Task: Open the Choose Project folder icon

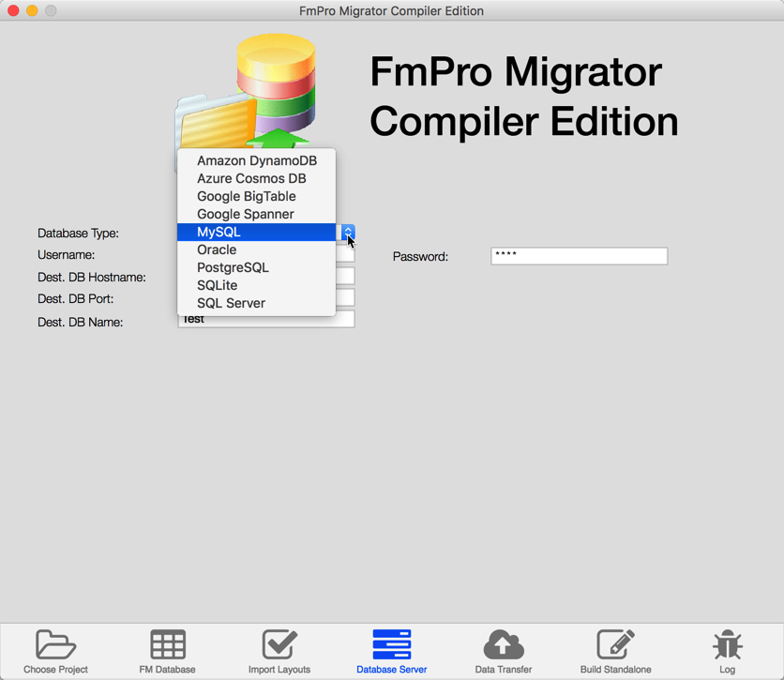Action: [55, 644]
